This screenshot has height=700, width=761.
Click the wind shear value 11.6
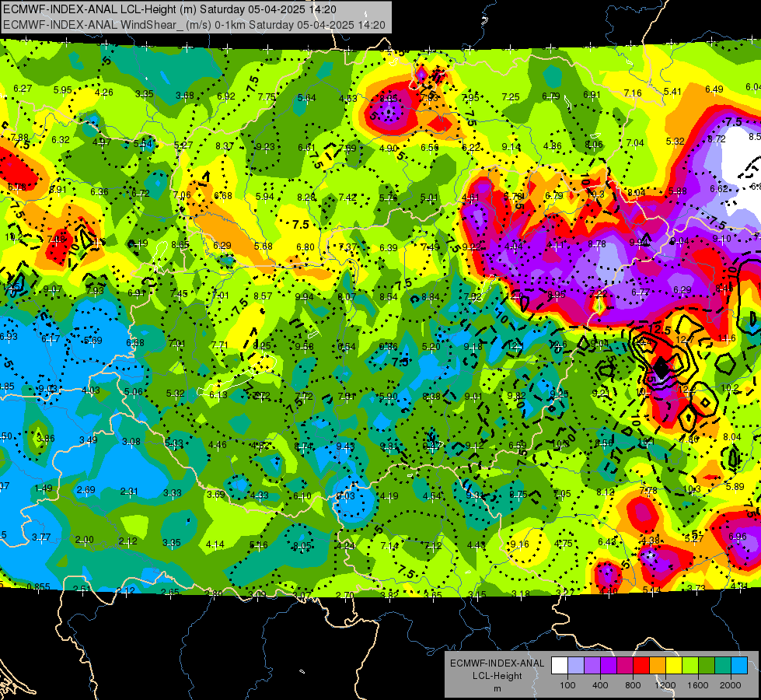tap(727, 338)
